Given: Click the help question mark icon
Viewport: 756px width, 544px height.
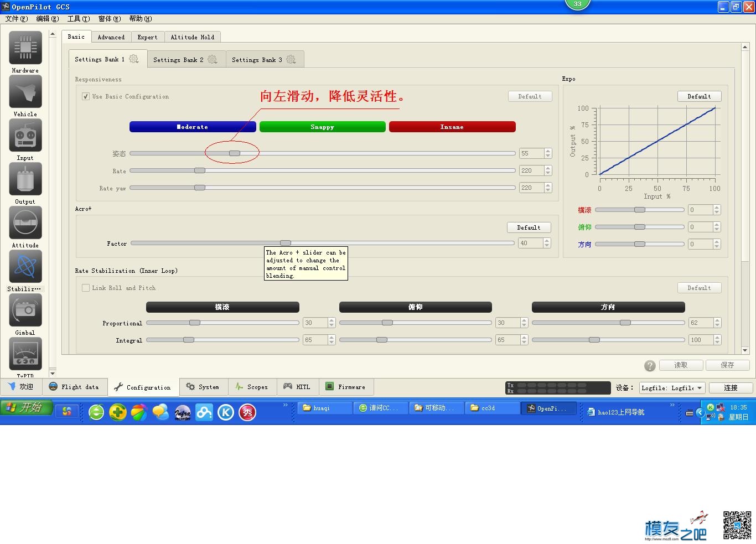Looking at the screenshot, I should [650, 366].
